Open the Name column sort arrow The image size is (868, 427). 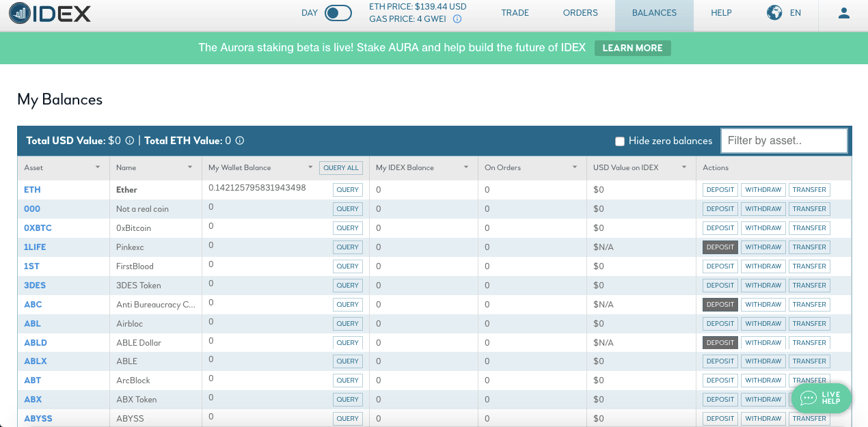click(x=190, y=167)
